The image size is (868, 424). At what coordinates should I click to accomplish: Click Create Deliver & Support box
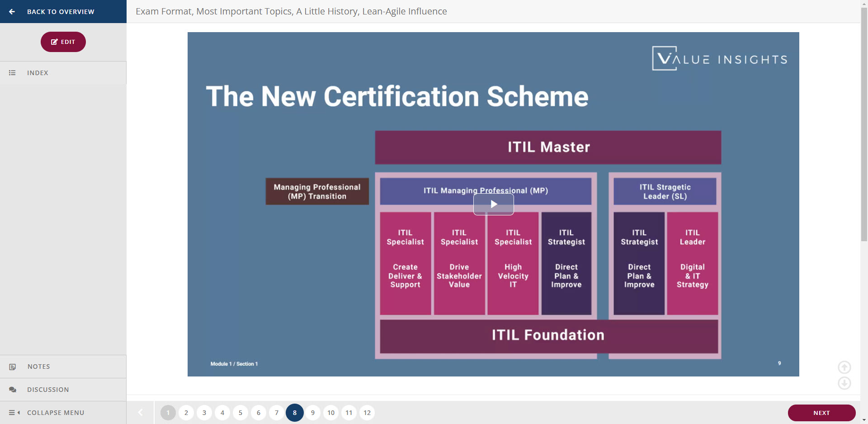click(x=406, y=263)
